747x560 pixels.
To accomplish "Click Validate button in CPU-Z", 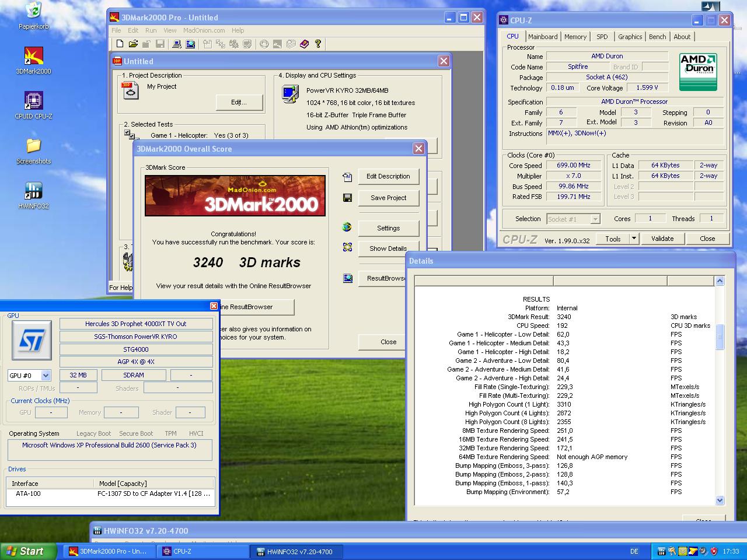I will pos(662,239).
